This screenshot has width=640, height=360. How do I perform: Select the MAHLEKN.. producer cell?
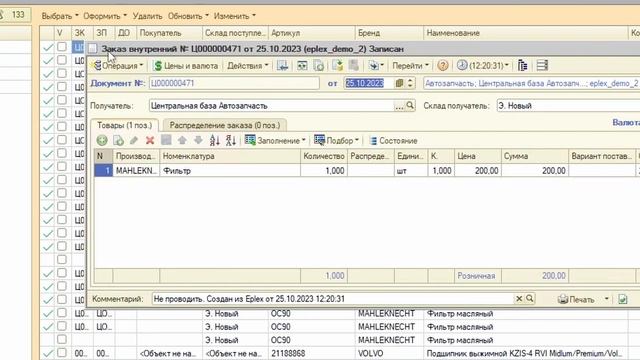pos(136,171)
